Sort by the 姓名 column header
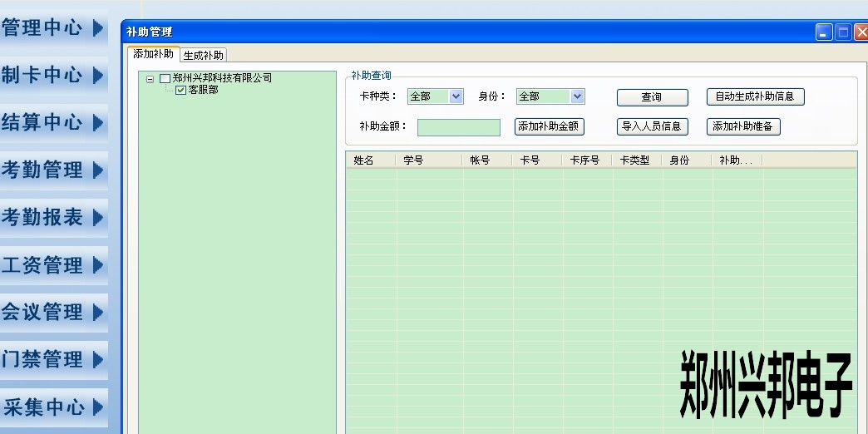868x434 pixels. (371, 160)
